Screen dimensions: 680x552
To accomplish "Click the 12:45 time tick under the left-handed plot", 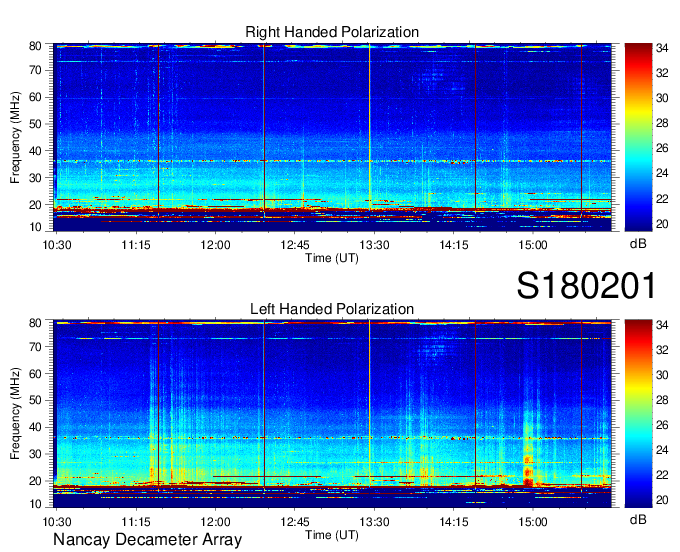I will (294, 522).
